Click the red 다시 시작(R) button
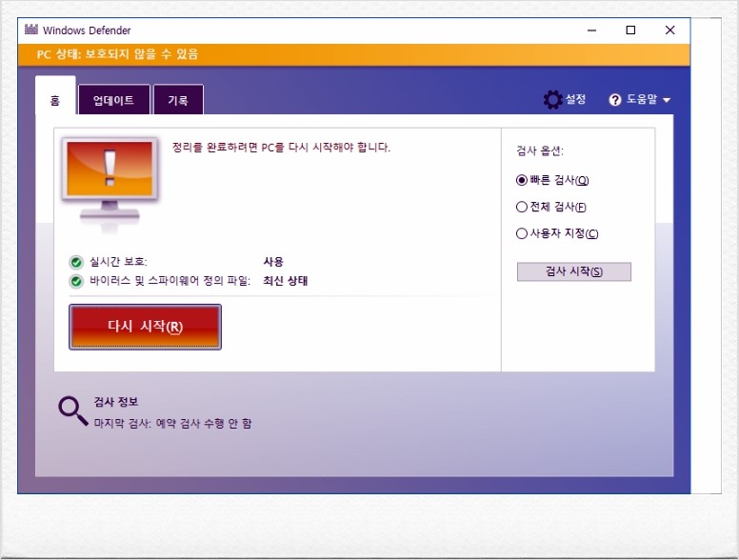The width and height of the screenshot is (739, 560). [145, 327]
